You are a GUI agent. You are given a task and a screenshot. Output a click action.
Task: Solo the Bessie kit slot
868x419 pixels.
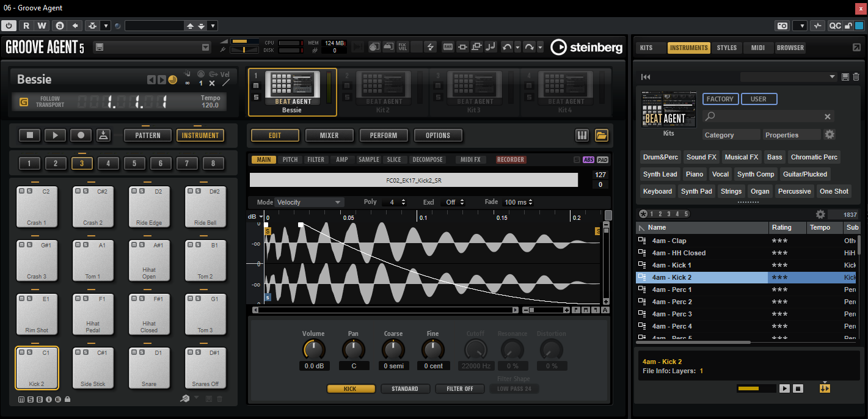coord(256,97)
